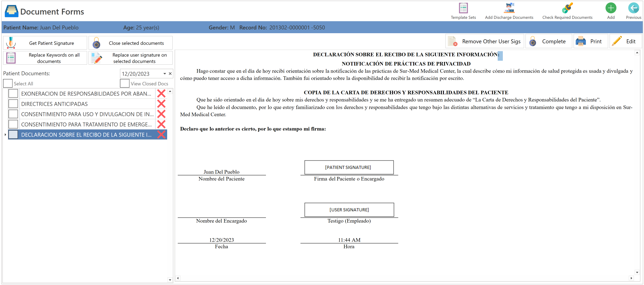The height and width of the screenshot is (285, 644).
Task: Check the EXONERACION DE RESPONSABILIDADES row checkbox
Action: pos(13,93)
